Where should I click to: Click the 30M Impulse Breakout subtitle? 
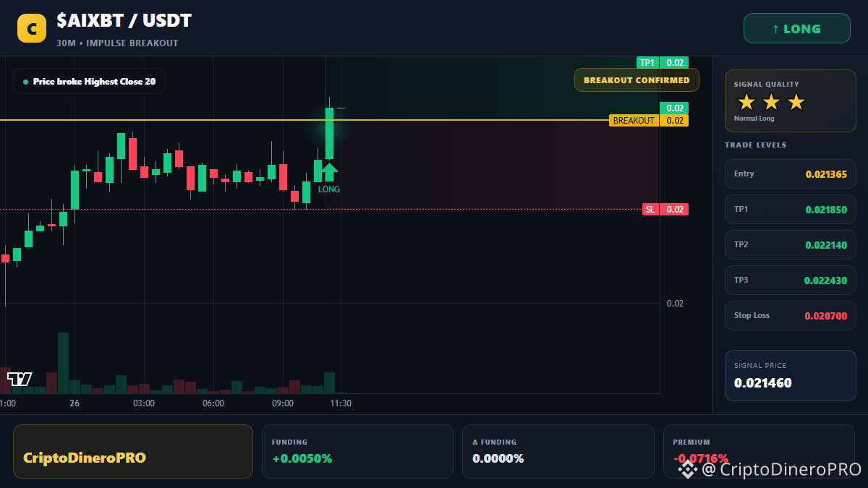[x=117, y=43]
